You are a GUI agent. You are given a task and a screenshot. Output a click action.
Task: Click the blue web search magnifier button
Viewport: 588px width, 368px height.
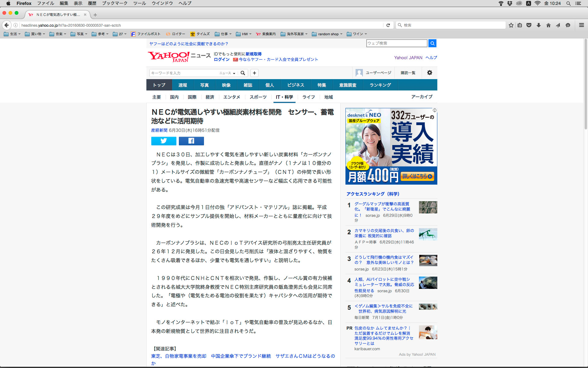pos(432,43)
